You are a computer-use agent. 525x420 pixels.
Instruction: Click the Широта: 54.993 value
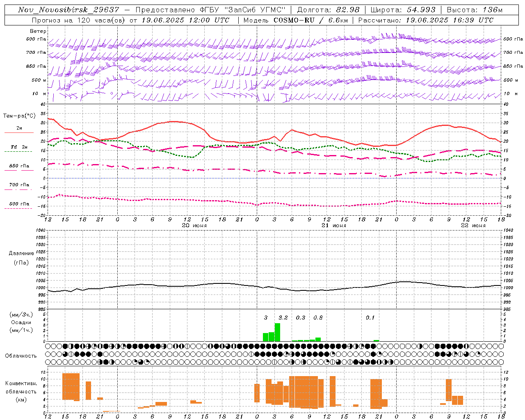403,10
